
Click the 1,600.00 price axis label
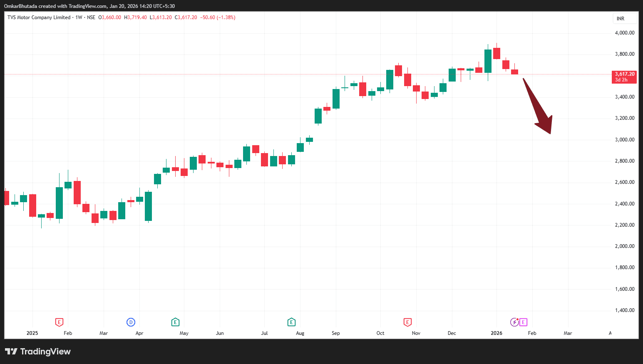click(x=625, y=289)
